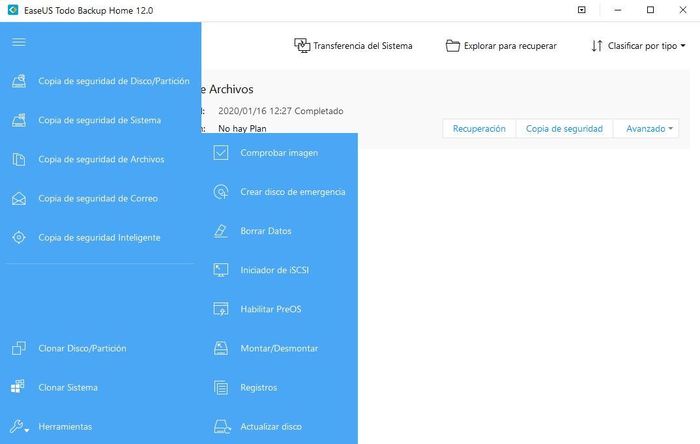Click the Crear disco de emergencia icon
The height and width of the screenshot is (444, 700).
221,192
